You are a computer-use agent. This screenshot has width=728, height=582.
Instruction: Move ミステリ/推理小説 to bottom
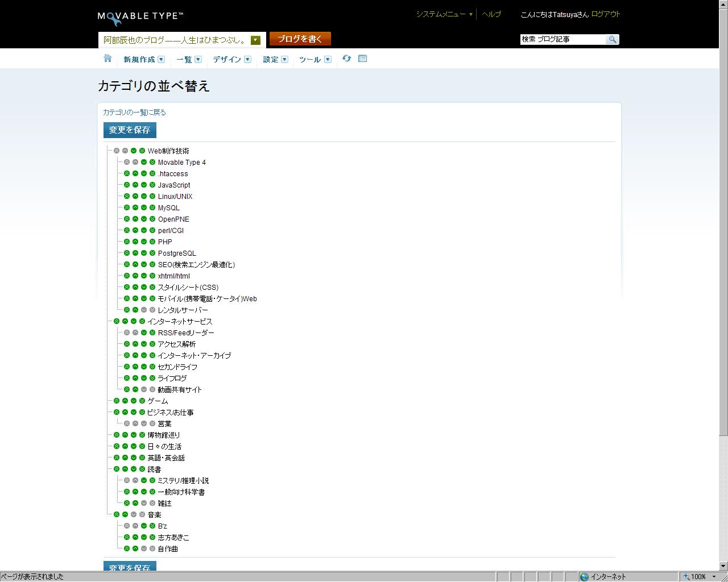[152, 480]
